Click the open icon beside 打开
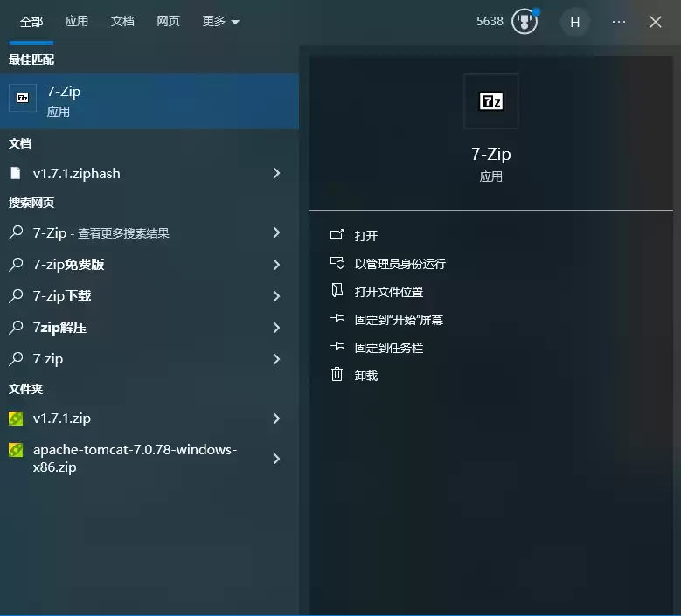The height and width of the screenshot is (616, 681). [337, 235]
